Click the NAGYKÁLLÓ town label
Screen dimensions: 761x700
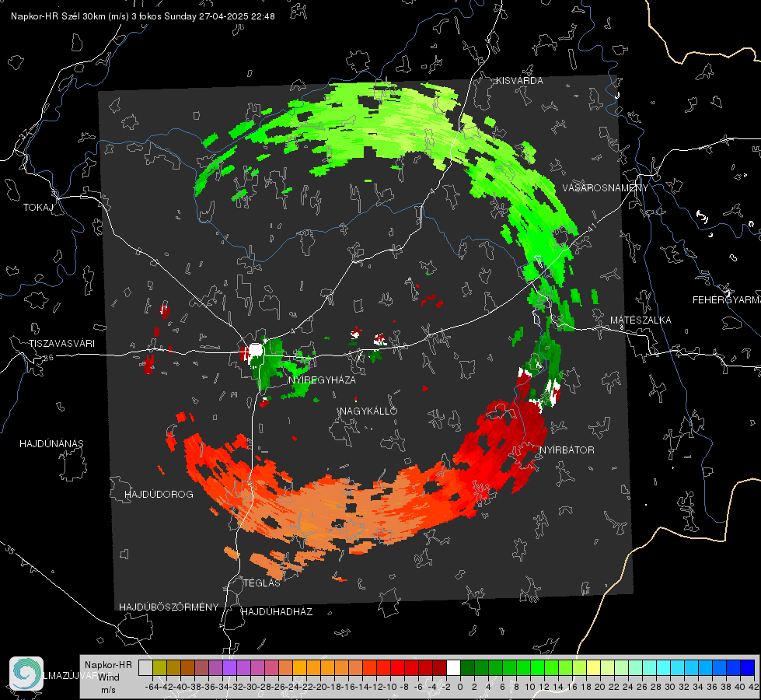pyautogui.click(x=368, y=411)
